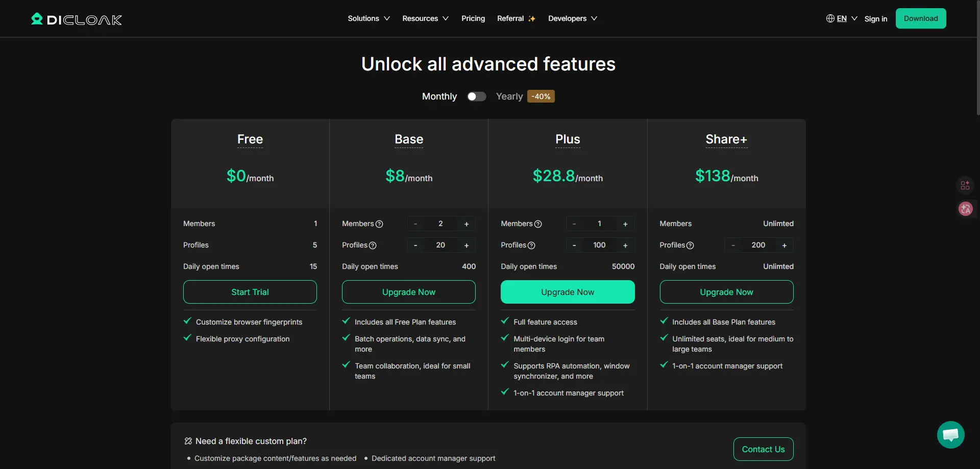Open the Developers dropdown menu
The image size is (980, 469).
[x=572, y=18]
